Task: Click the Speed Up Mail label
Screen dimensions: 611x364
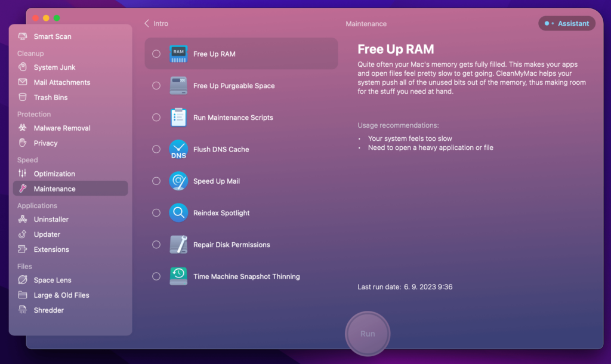Action: [216, 181]
